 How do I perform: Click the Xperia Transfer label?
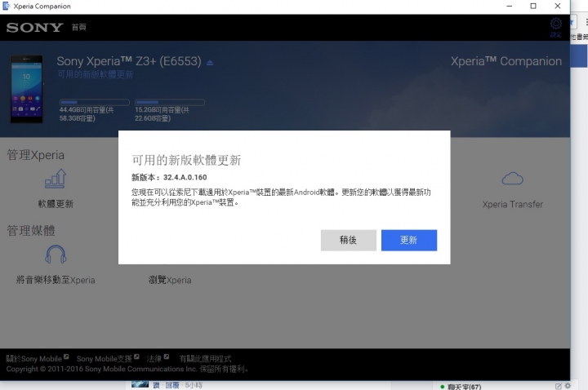pos(512,204)
